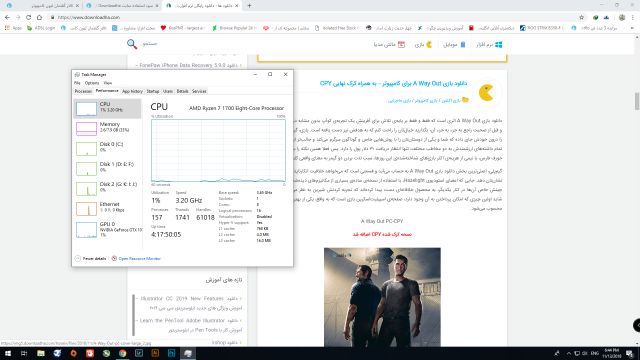The image size is (640, 360).
Task: Open Resource Monitor link
Action: [140, 258]
